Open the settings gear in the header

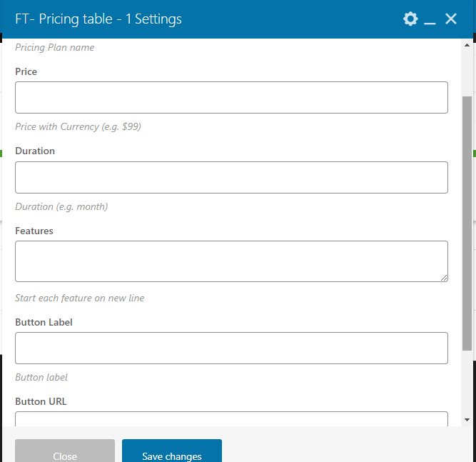pyautogui.click(x=410, y=19)
